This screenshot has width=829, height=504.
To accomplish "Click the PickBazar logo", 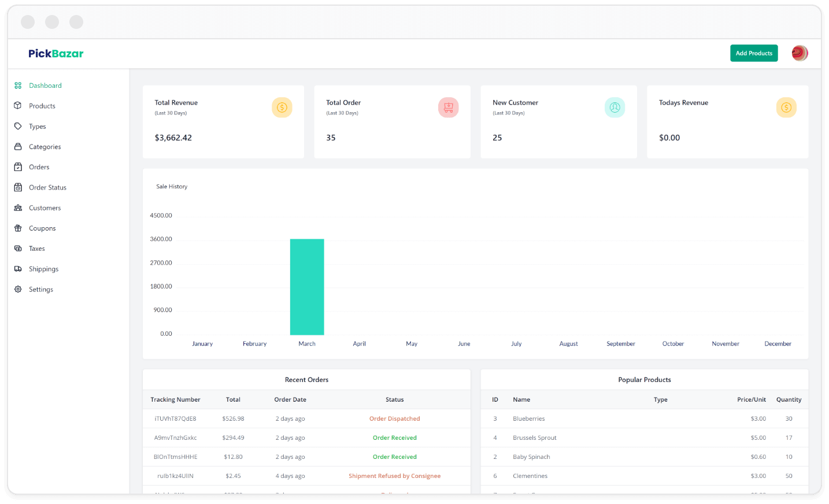I will [56, 53].
